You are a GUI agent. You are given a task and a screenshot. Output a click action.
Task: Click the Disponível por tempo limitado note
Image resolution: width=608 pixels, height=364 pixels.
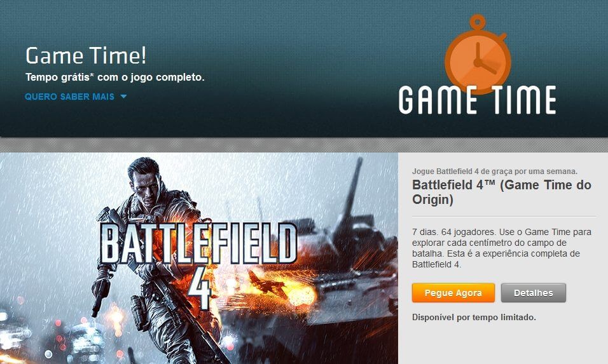pos(474,317)
